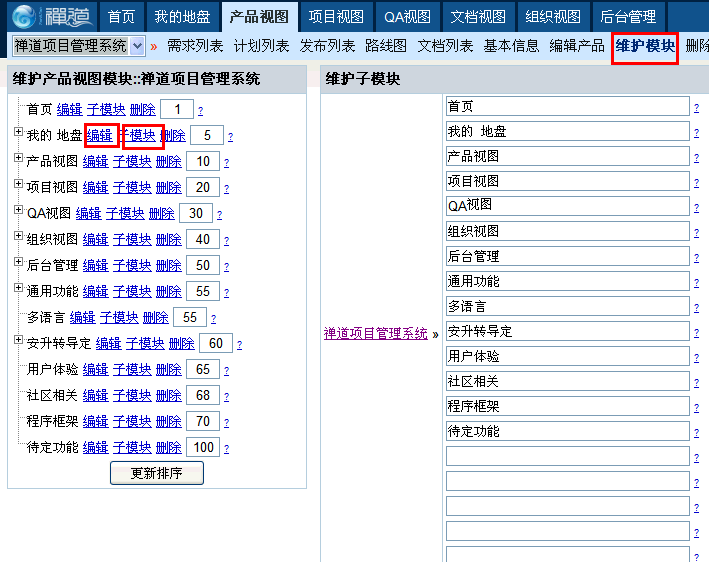Click 子模块 link for QA视图 module
This screenshot has height=562, width=709.
[x=125, y=213]
